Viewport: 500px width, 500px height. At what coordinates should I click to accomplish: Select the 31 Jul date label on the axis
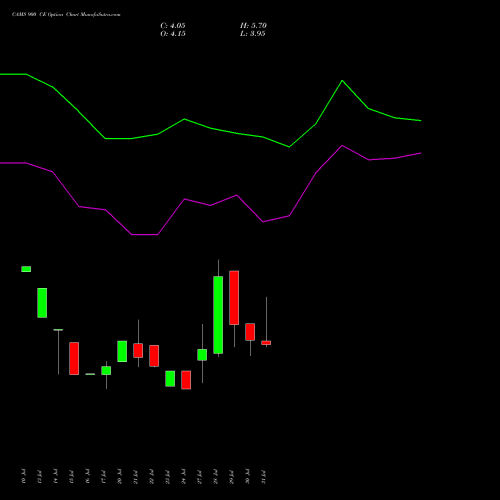coord(263,477)
